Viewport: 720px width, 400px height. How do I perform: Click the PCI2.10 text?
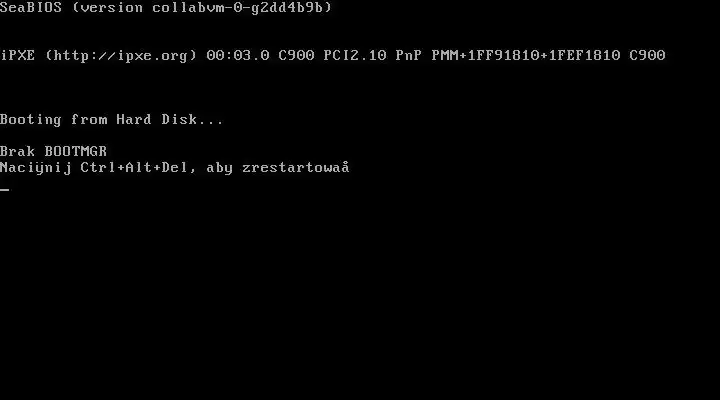point(355,56)
